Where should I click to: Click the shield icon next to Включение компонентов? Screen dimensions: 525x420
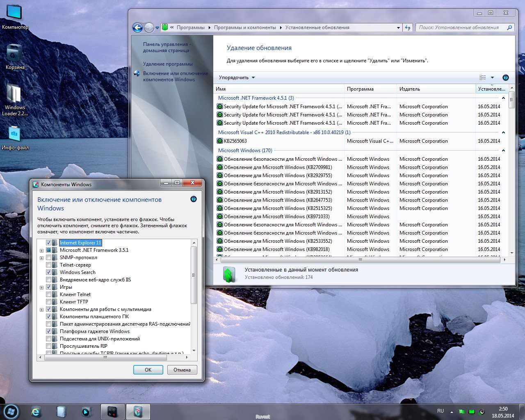click(137, 73)
